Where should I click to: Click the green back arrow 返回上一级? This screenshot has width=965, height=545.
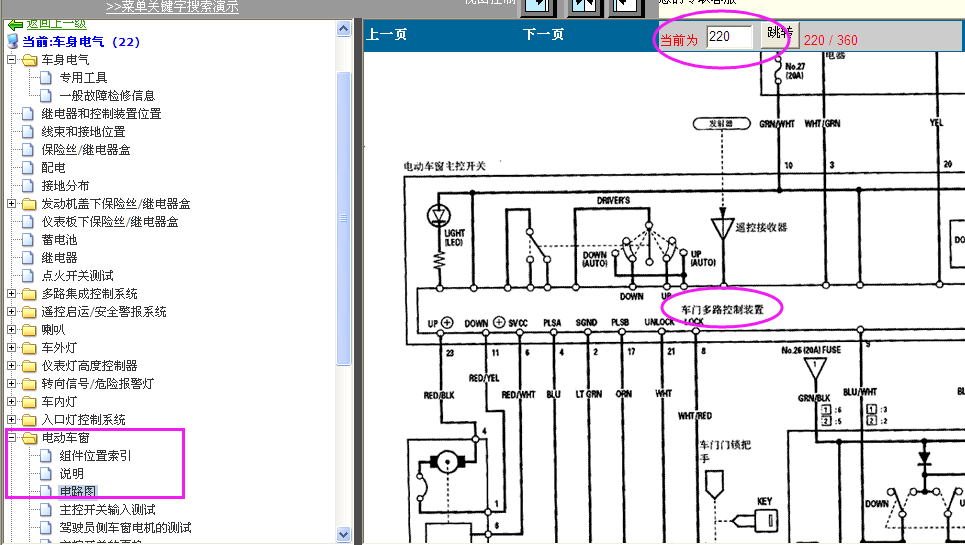pyautogui.click(x=15, y=25)
